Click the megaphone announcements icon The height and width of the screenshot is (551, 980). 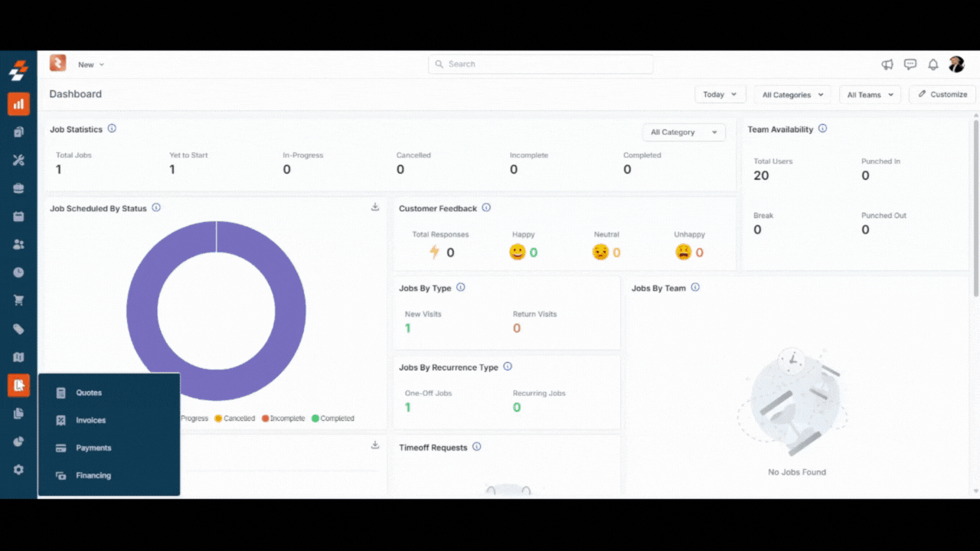887,64
